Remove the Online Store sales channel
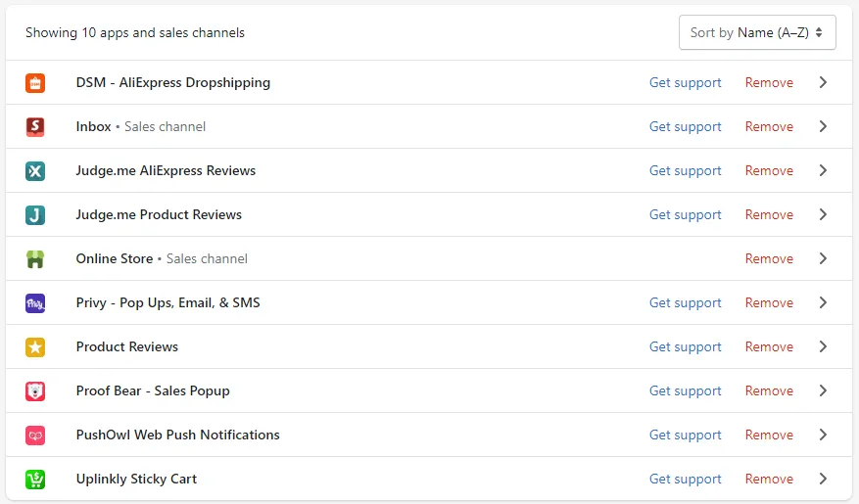 pyautogui.click(x=769, y=258)
